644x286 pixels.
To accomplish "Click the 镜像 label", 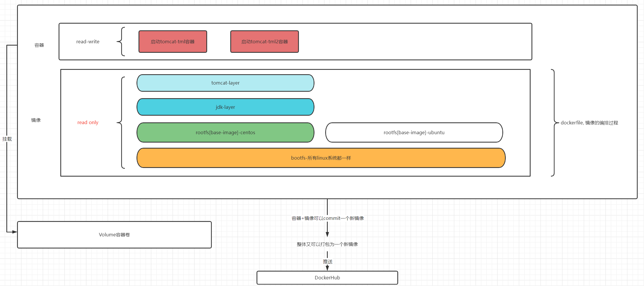I will (36, 120).
